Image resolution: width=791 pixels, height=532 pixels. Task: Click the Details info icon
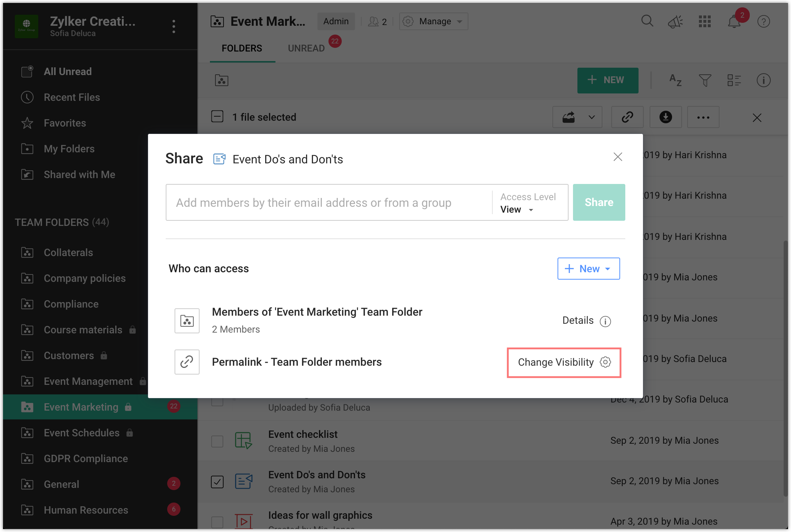tap(605, 321)
